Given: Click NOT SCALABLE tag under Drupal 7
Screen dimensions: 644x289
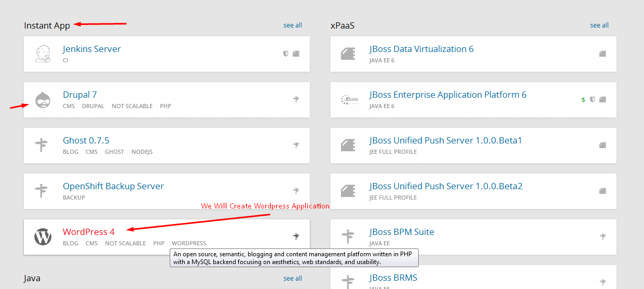Looking at the screenshot, I should tap(132, 106).
